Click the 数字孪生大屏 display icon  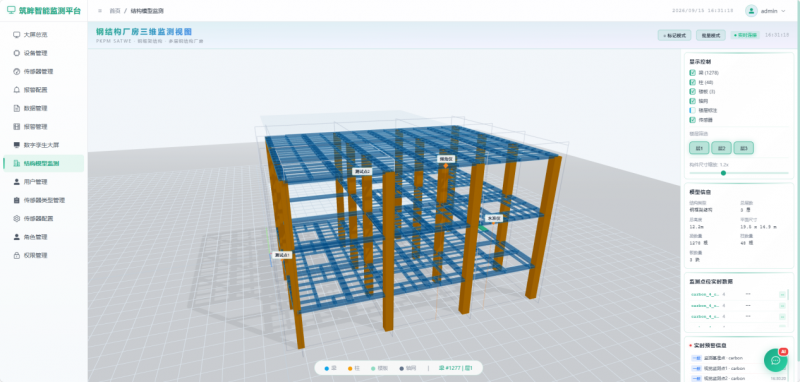[x=16, y=145]
